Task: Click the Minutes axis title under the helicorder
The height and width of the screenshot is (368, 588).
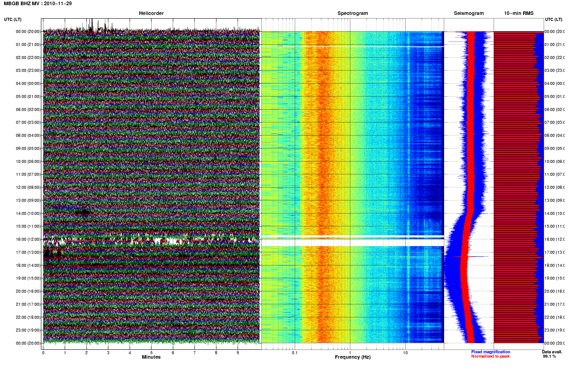Action: tap(151, 357)
